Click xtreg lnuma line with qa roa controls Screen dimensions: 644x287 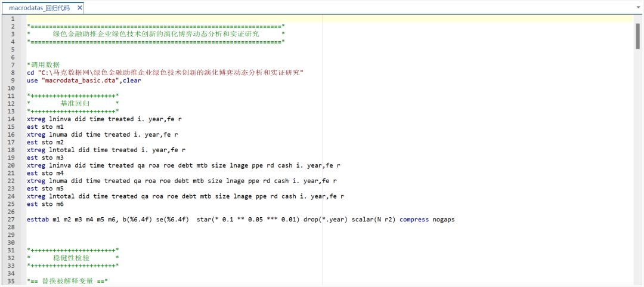click(x=181, y=181)
